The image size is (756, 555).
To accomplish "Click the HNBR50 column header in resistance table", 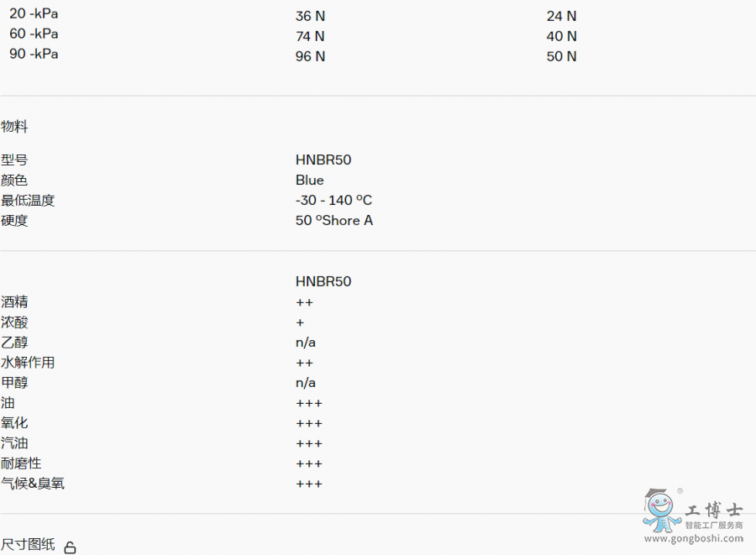I will (323, 281).
